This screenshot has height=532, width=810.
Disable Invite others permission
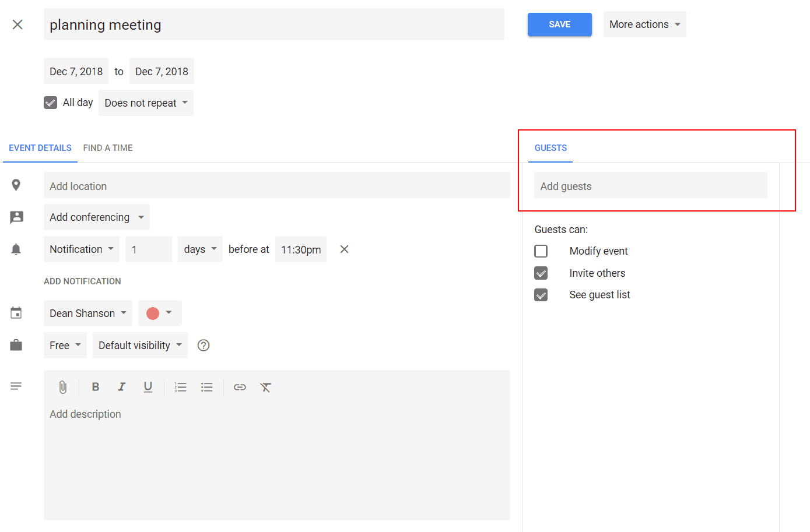541,273
